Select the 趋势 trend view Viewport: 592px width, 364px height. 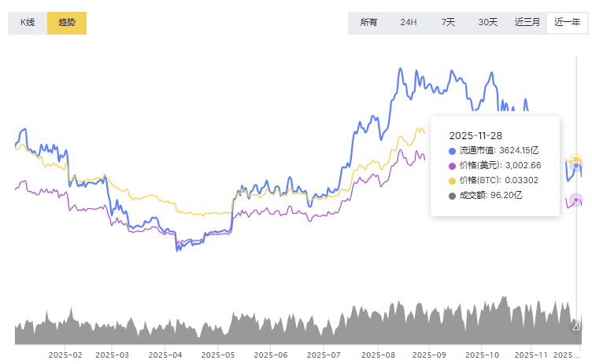point(67,23)
